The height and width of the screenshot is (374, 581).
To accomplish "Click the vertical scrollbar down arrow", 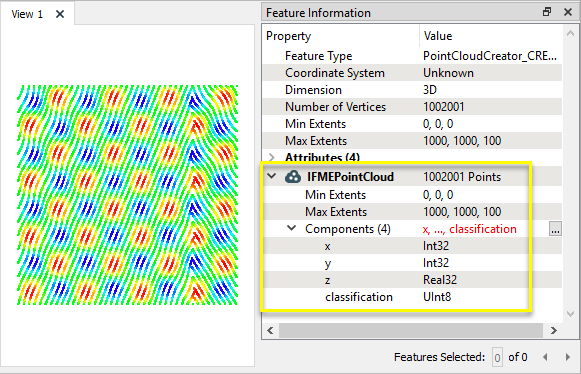I will pos(571,314).
